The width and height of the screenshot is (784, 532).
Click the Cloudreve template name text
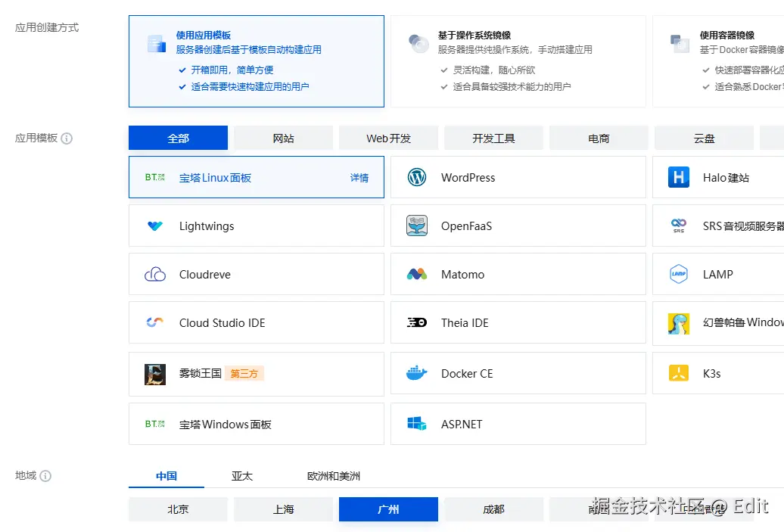point(205,275)
